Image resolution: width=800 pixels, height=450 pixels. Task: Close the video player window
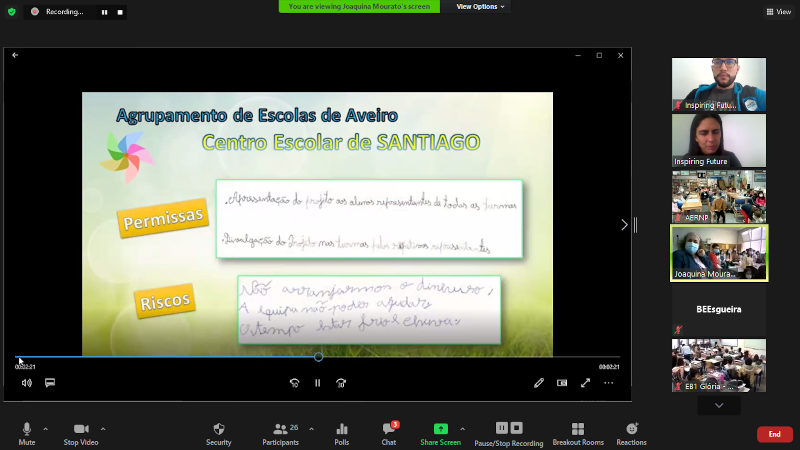[620, 55]
